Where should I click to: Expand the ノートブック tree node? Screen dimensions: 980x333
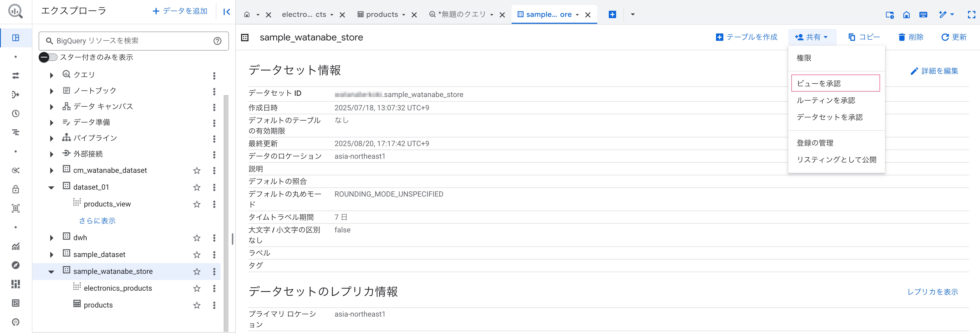click(x=51, y=91)
